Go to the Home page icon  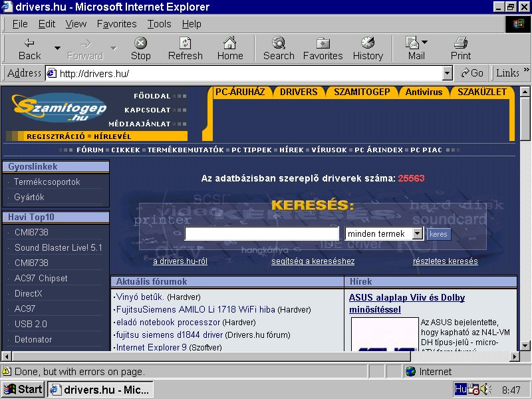pyautogui.click(x=230, y=49)
